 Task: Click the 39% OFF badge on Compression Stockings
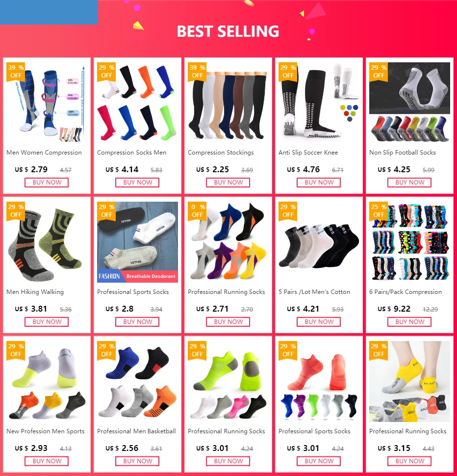[x=197, y=72]
